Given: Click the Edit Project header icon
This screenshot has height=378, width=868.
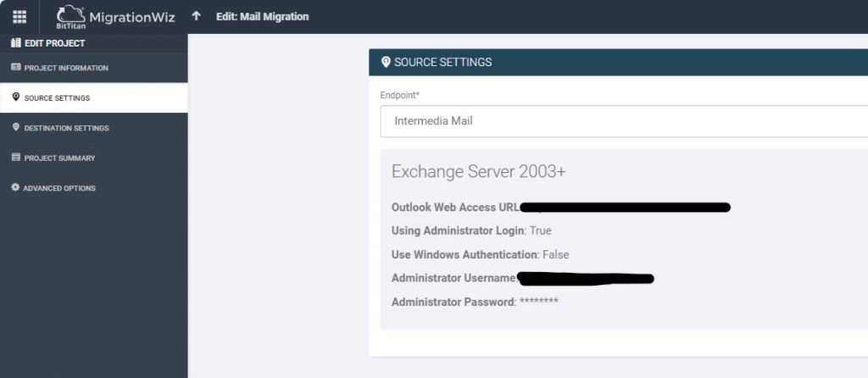Looking at the screenshot, I should tap(15, 43).
